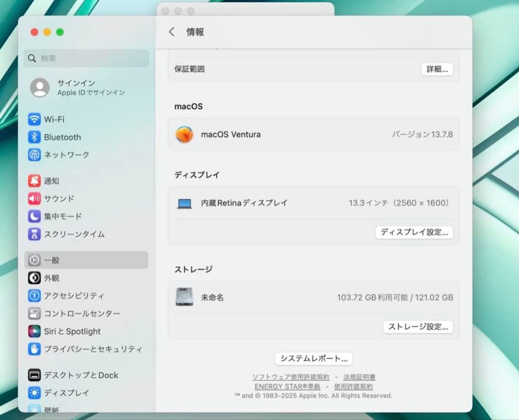This screenshot has width=519, height=420.
Task: Select the Bluetooth icon in the sidebar
Action: [34, 137]
